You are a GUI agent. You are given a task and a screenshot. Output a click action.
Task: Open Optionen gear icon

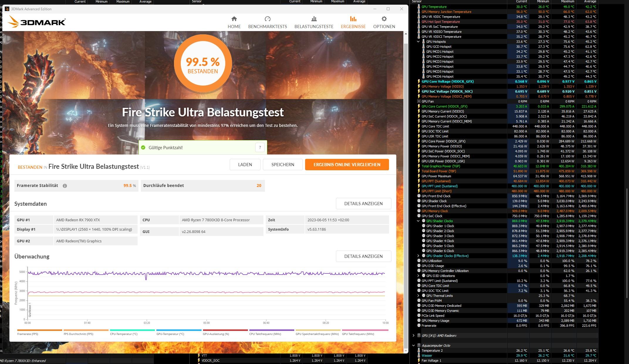[384, 19]
